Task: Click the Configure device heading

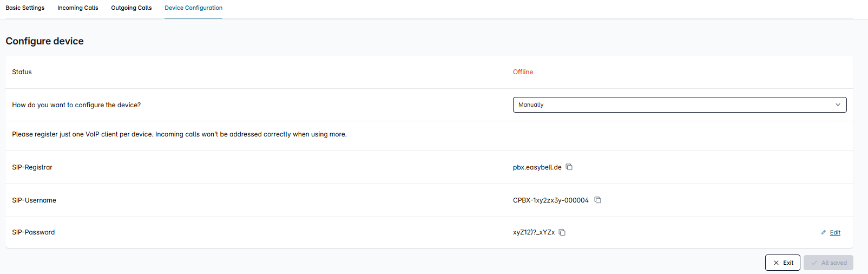Action: [x=45, y=41]
